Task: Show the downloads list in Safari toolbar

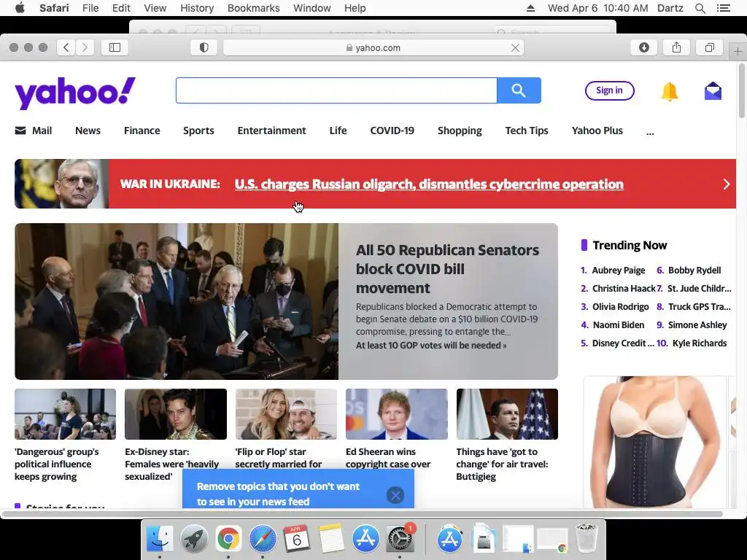Action: pyautogui.click(x=644, y=47)
